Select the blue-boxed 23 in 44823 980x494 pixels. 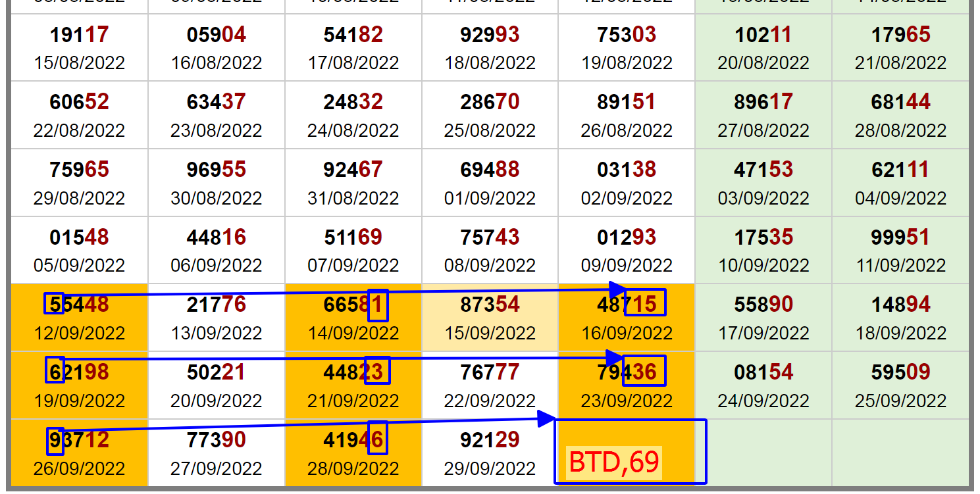coord(376,372)
